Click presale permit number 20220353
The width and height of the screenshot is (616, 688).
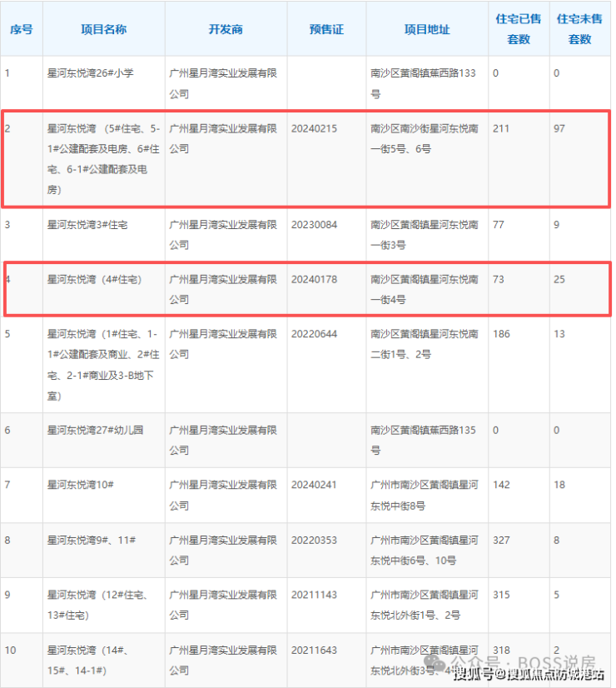pos(315,540)
